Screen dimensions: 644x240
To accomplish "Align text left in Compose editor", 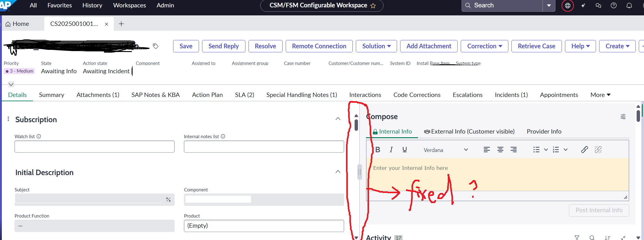I will pos(487,150).
